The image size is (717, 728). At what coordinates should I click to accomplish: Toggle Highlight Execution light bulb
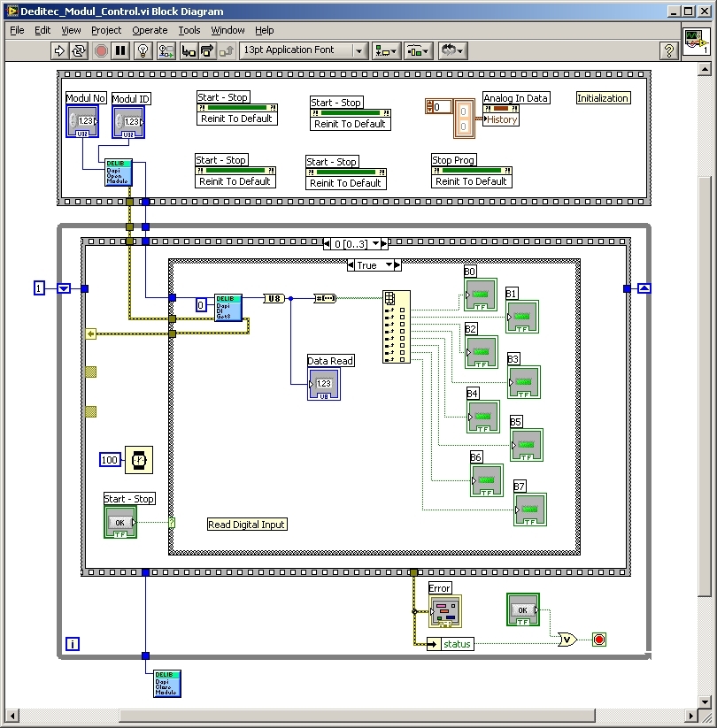(x=143, y=50)
